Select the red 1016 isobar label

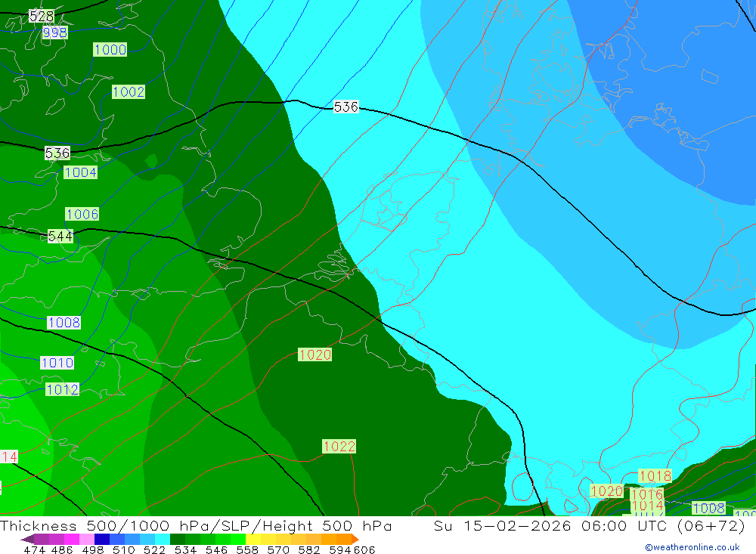click(647, 495)
